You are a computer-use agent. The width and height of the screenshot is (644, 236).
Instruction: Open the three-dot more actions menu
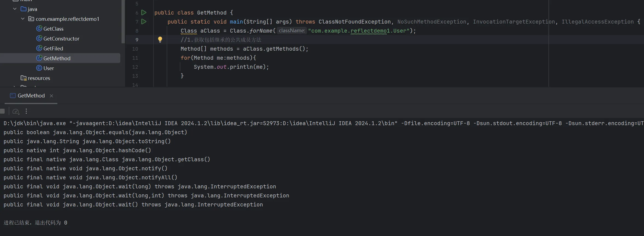26,111
